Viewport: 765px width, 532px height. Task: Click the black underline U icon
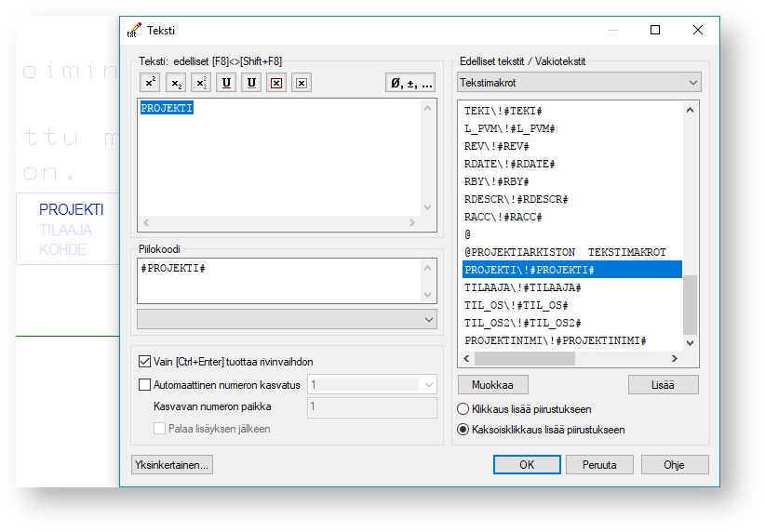click(x=250, y=83)
